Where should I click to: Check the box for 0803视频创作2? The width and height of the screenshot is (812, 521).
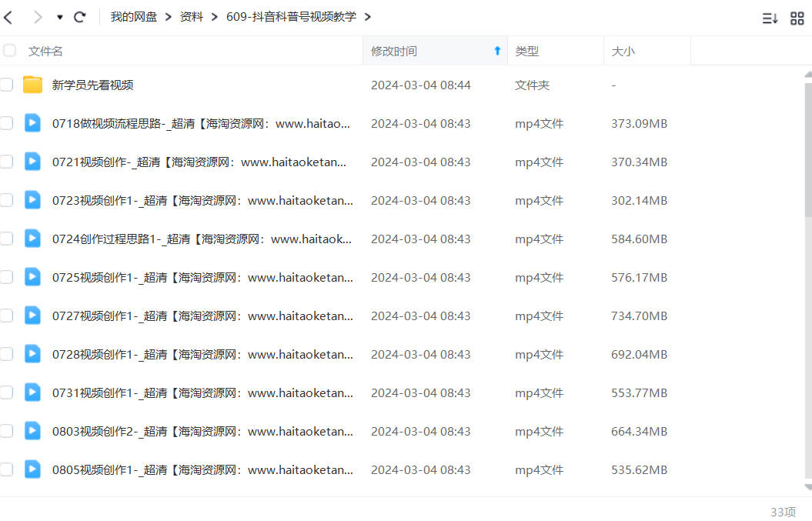point(6,431)
